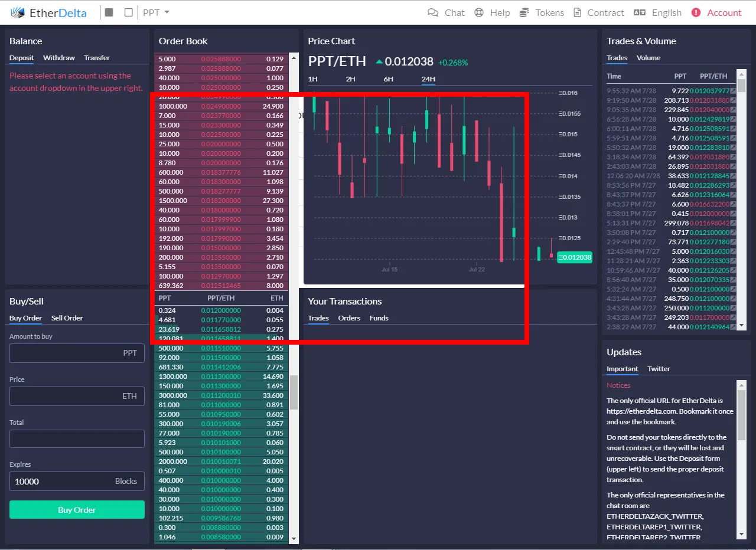Image resolution: width=756 pixels, height=550 pixels.
Task: Open transaction link for 4:31:44 AM trade
Action: [x=734, y=299]
